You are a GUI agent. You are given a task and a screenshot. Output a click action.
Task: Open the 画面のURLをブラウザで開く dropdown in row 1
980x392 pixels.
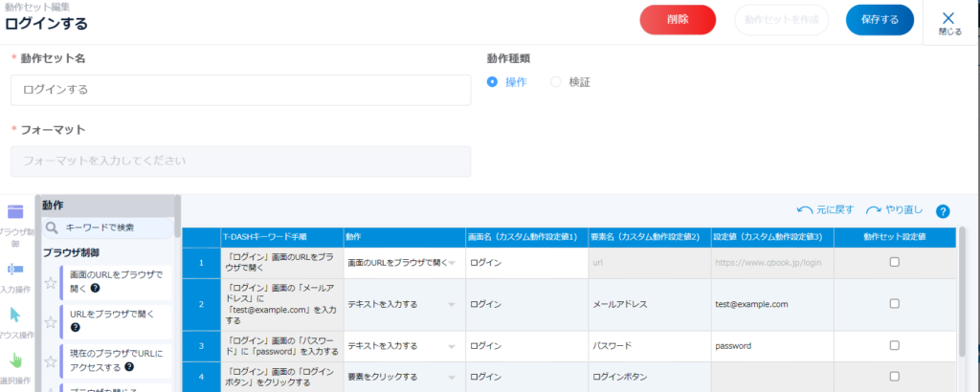click(451, 262)
